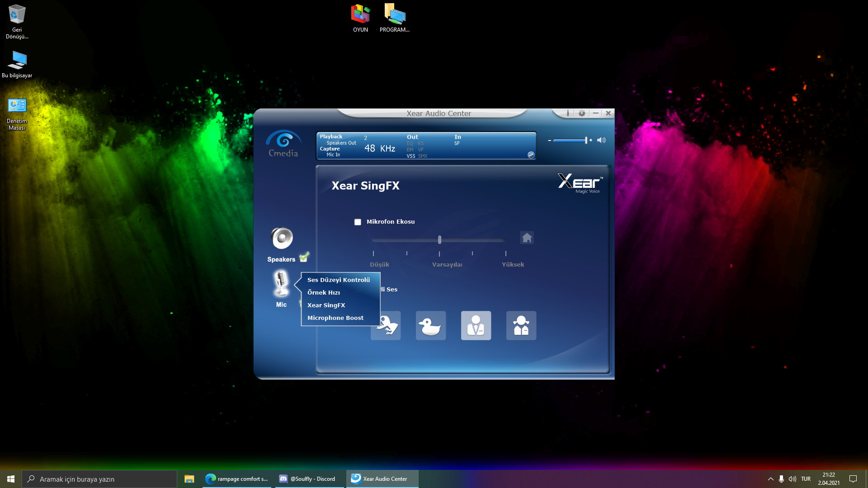Select the male voice effect icon
The height and width of the screenshot is (488, 868).
point(476,325)
